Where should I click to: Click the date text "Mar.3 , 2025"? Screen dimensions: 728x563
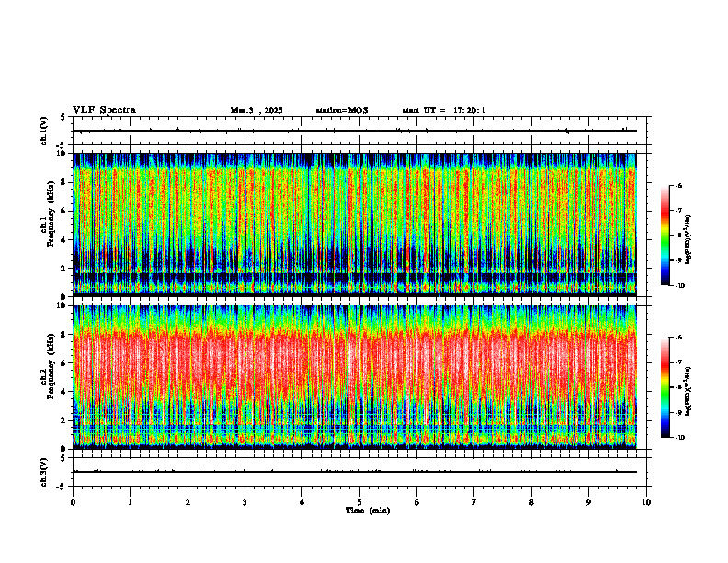coord(256,110)
